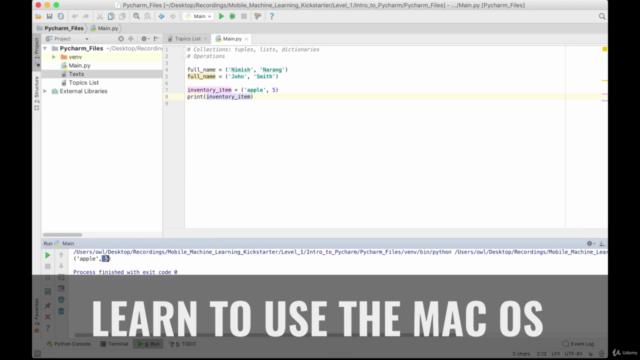
Task: Click the project panel horizontal scrollbar
Action: [62, 235]
